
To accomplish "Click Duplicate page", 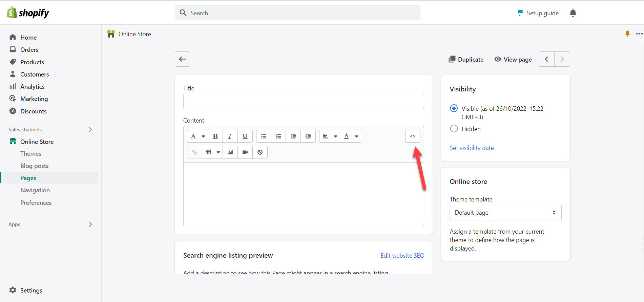I will (466, 59).
